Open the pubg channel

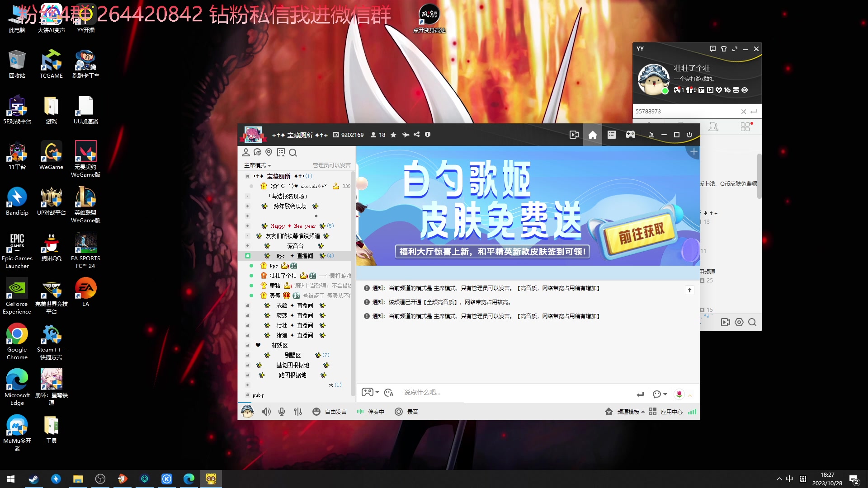tap(258, 395)
